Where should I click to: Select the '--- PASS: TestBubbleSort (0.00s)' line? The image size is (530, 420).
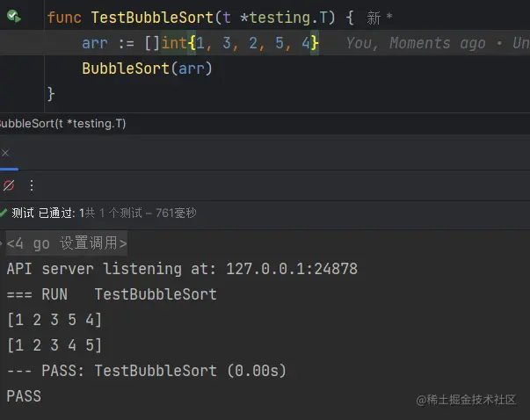(147, 370)
